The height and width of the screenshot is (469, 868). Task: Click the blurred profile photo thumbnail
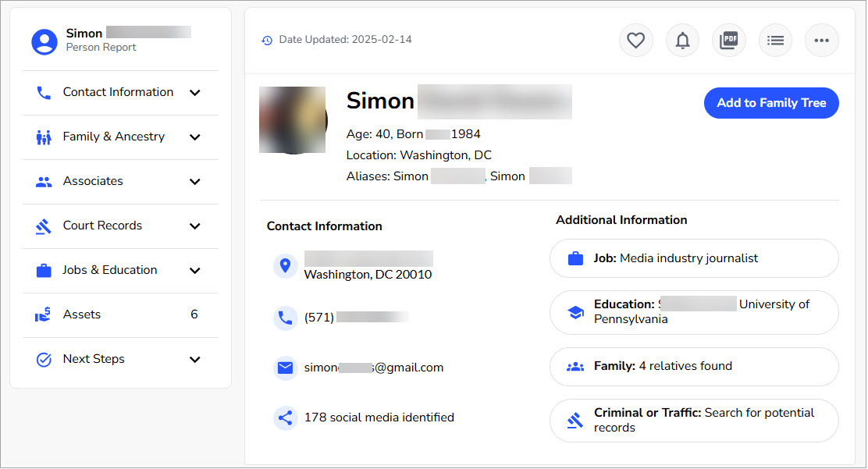293,120
